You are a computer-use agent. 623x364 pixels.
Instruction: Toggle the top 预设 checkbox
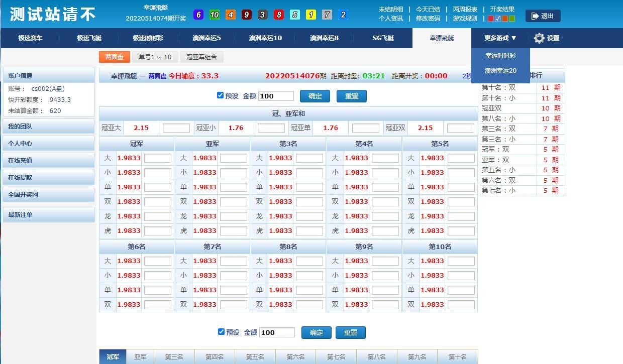tap(220, 95)
